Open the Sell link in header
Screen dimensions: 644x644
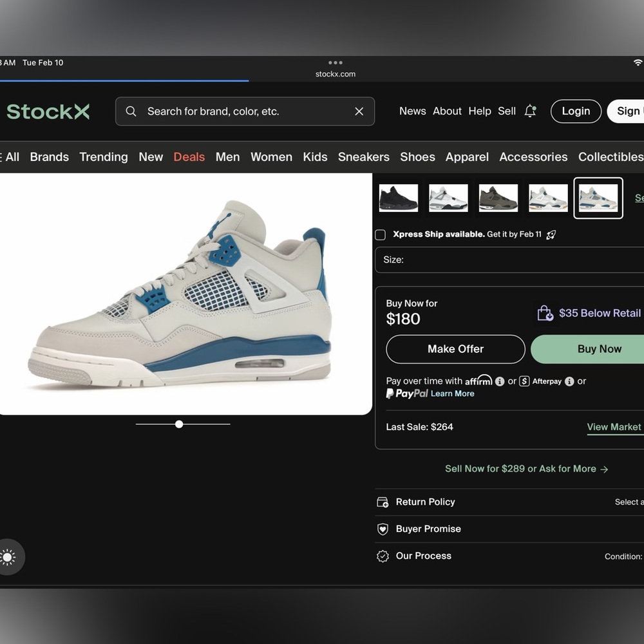point(506,111)
